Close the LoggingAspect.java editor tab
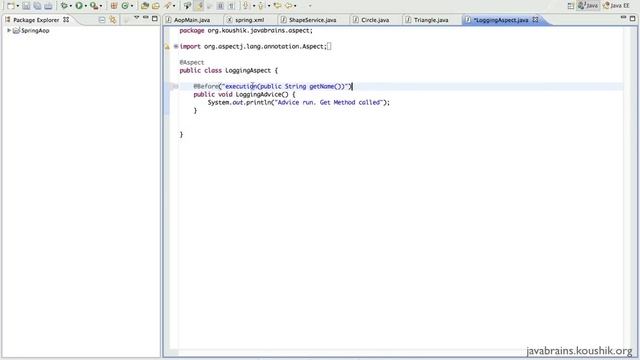This screenshot has height=360, width=640. click(535, 20)
